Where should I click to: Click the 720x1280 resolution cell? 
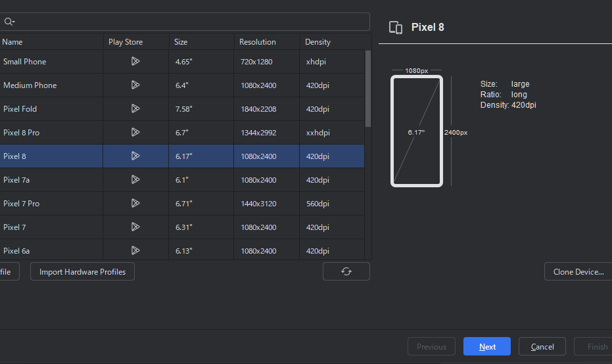[267, 62]
